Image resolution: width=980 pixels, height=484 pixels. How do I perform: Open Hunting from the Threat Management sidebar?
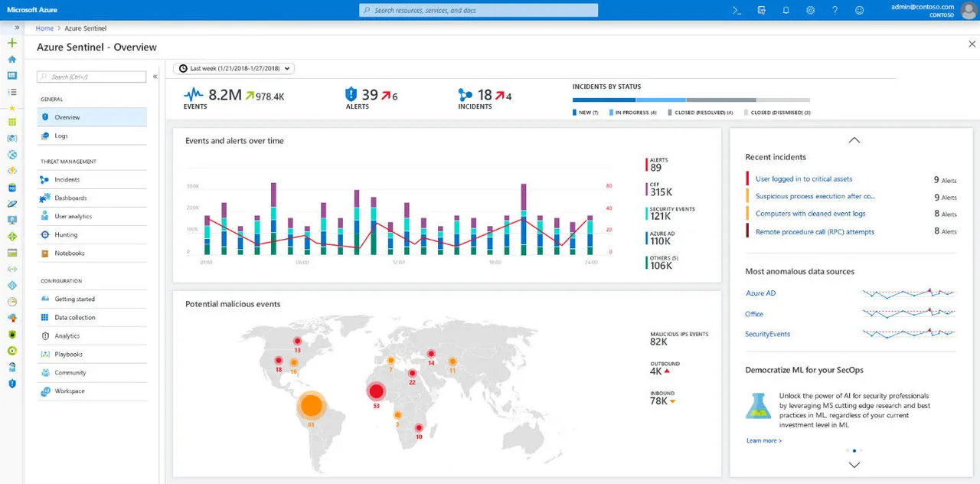click(65, 234)
